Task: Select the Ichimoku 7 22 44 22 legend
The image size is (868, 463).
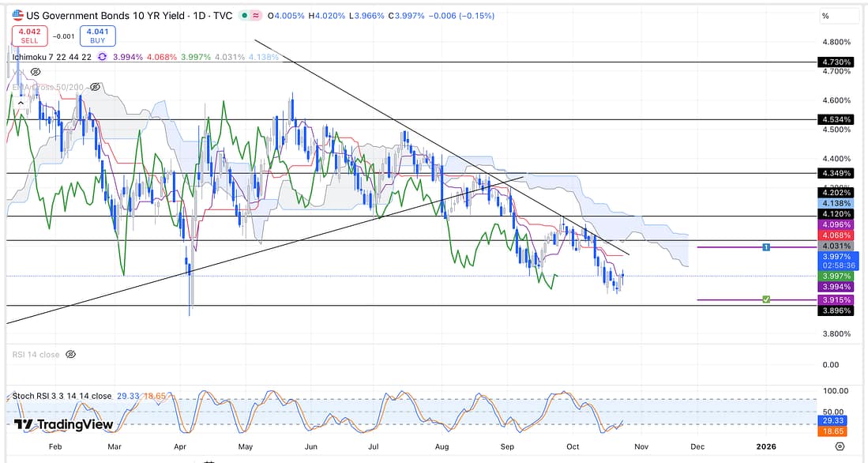Action: pyautogui.click(x=51, y=57)
